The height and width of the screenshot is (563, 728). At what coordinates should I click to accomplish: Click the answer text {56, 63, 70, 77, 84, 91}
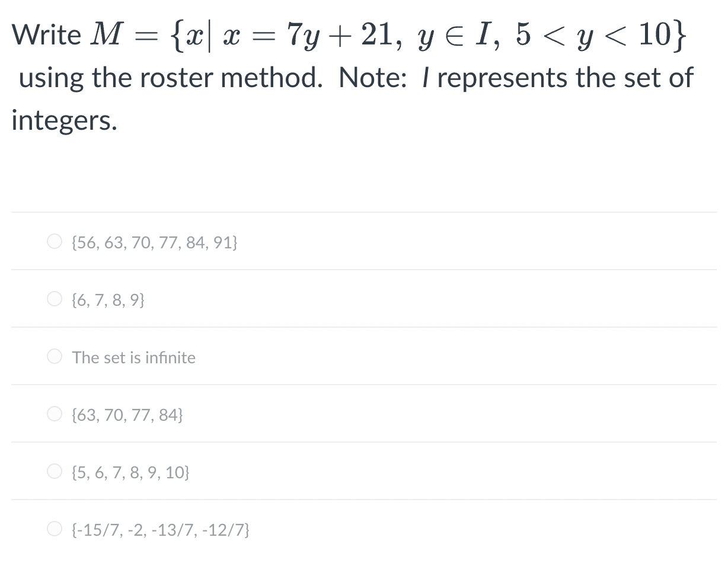click(155, 242)
